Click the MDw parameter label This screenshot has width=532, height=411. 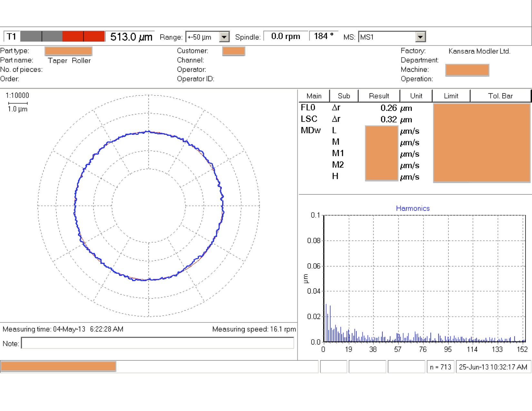coord(310,130)
